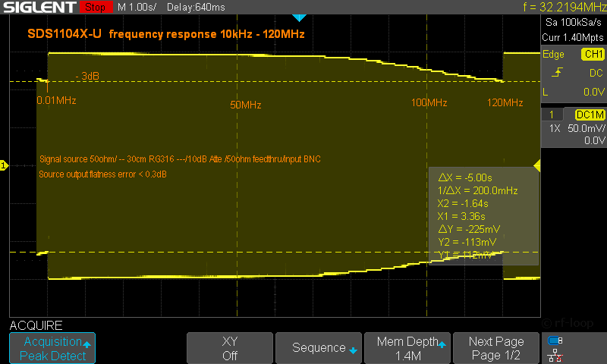The height and width of the screenshot is (364, 607).
Task: Click the Source output flatness error note
Action: tap(102, 174)
